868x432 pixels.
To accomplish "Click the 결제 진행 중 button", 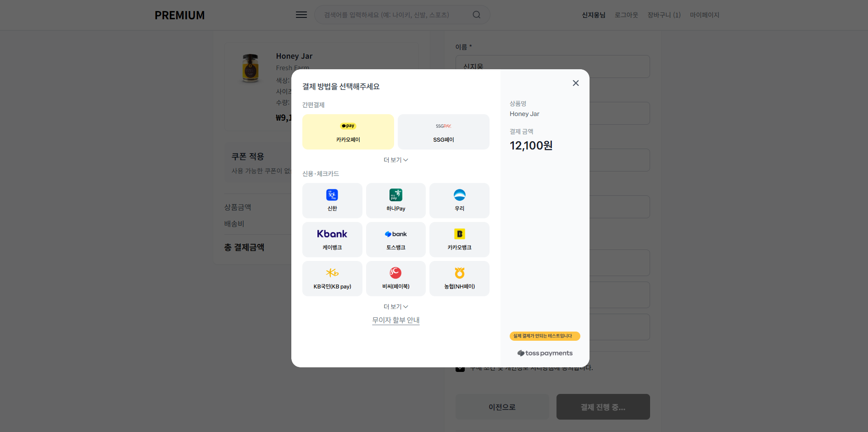I will tap(603, 407).
